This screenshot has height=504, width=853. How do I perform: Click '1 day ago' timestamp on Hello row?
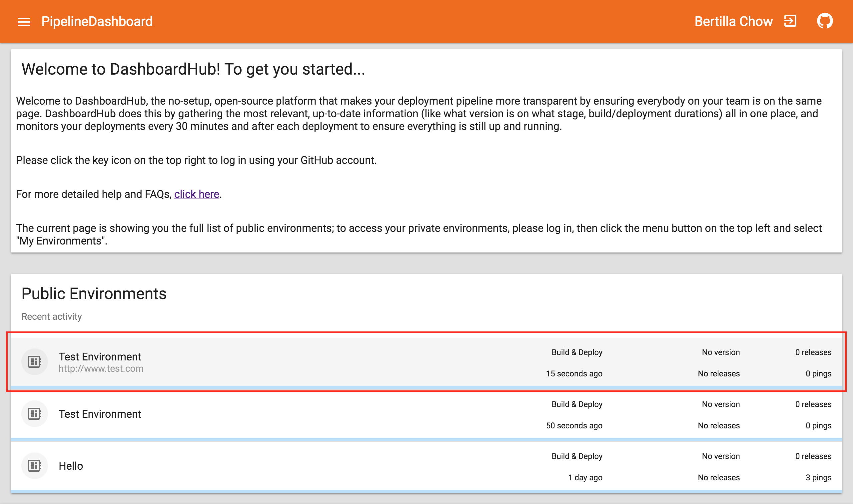tap(585, 477)
